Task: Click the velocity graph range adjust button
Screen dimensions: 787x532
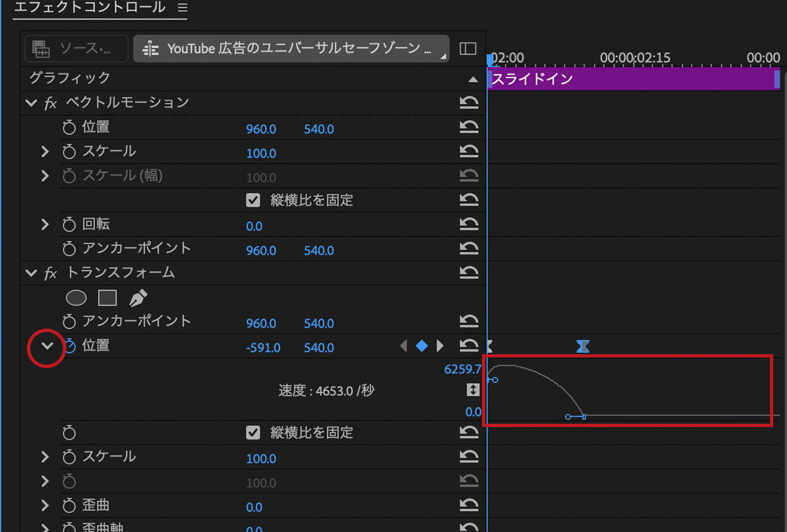Action: pyautogui.click(x=473, y=390)
